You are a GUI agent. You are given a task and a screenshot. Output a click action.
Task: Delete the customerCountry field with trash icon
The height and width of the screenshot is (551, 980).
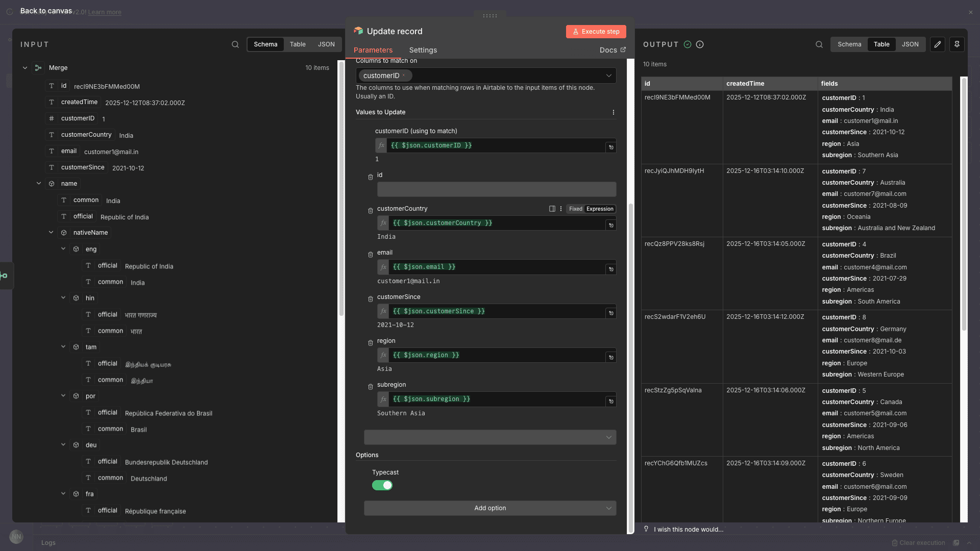371,211
